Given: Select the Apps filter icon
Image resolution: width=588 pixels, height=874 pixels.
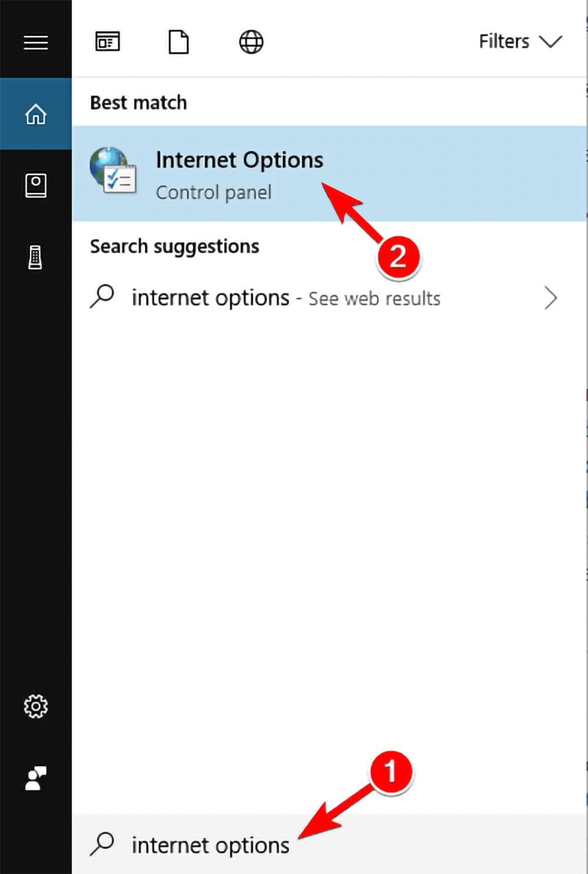Looking at the screenshot, I should pos(108,42).
